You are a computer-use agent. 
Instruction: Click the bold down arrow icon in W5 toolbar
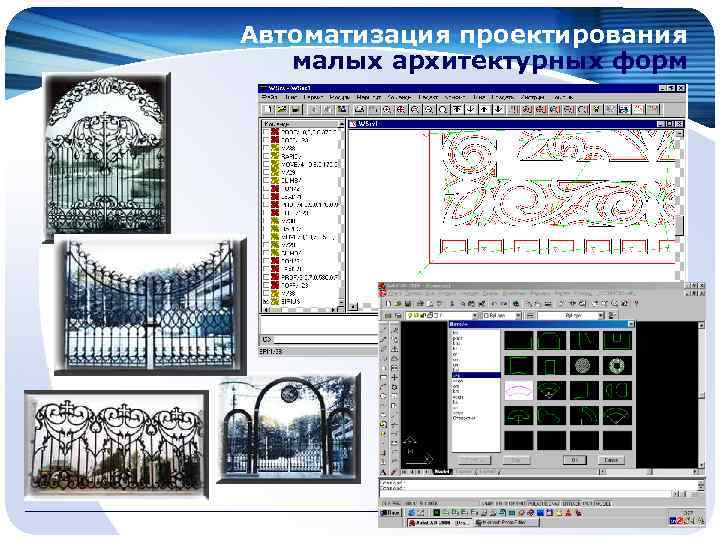[498, 110]
